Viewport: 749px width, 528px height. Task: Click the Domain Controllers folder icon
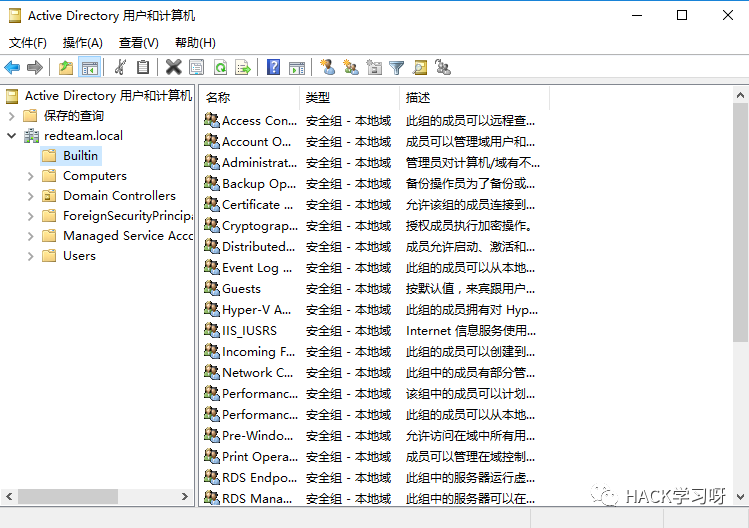[x=49, y=195]
